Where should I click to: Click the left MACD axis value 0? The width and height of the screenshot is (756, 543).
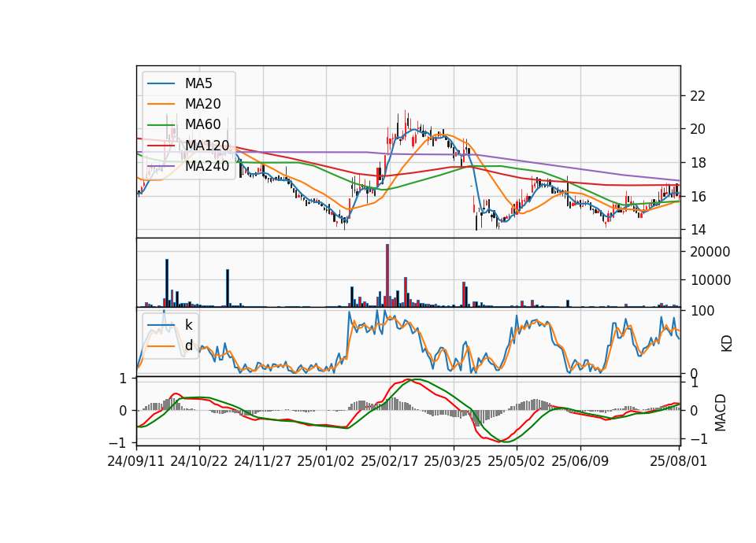[123, 411]
